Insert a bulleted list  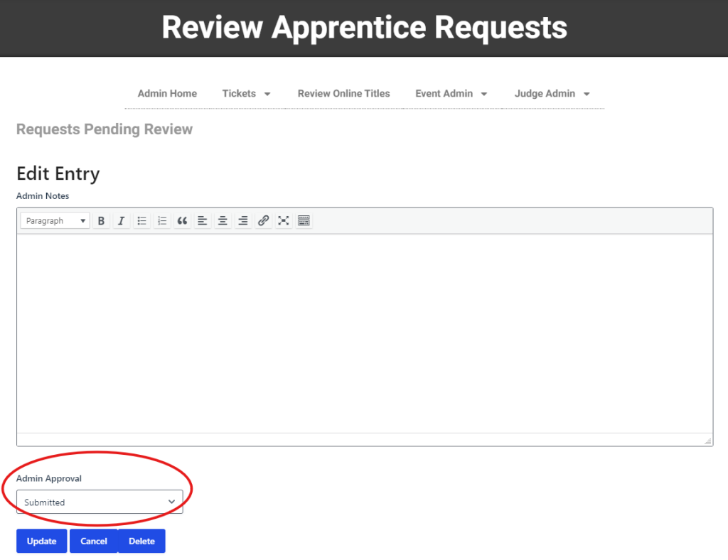tap(142, 221)
